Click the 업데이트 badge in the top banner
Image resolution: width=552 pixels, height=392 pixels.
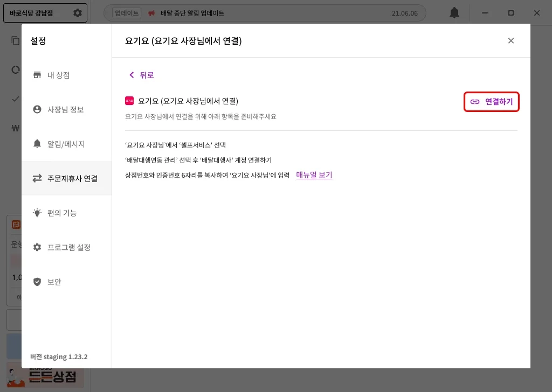click(127, 13)
